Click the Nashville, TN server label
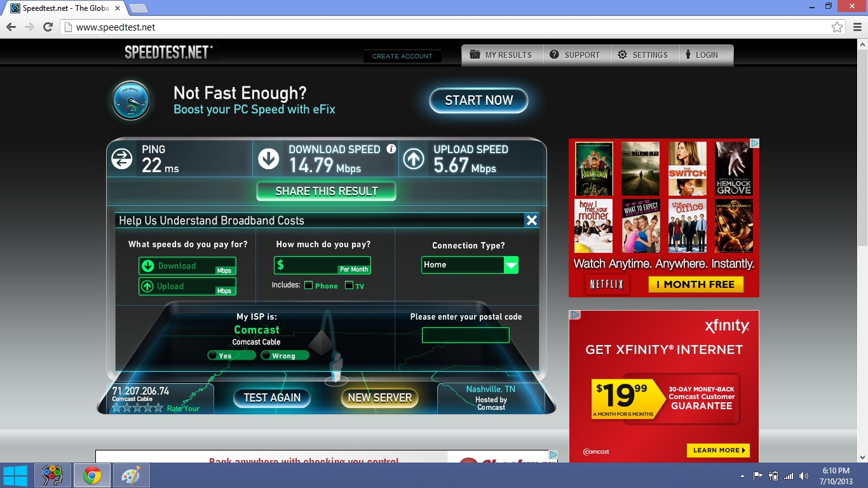The width and height of the screenshot is (868, 488). 491,390
